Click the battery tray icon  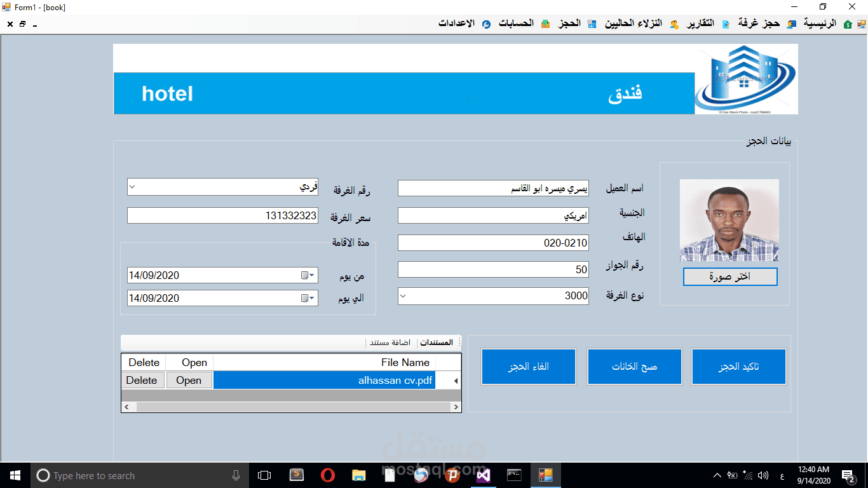click(x=732, y=475)
